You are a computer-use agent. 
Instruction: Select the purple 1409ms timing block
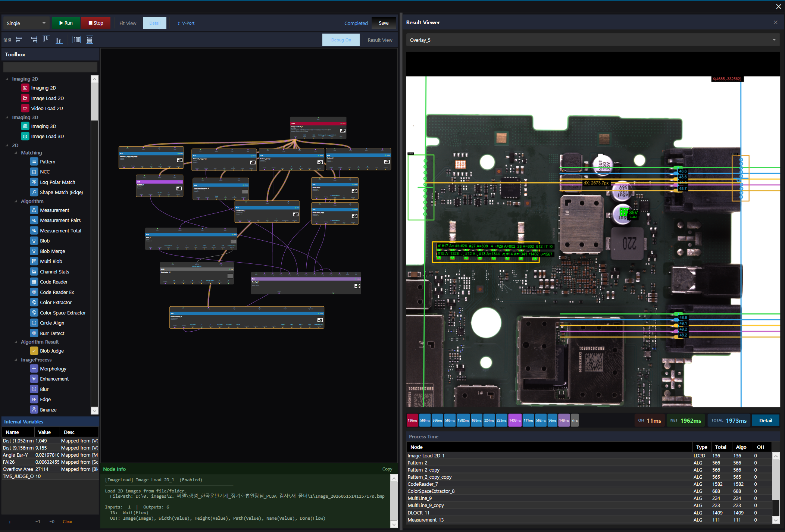tap(515, 420)
